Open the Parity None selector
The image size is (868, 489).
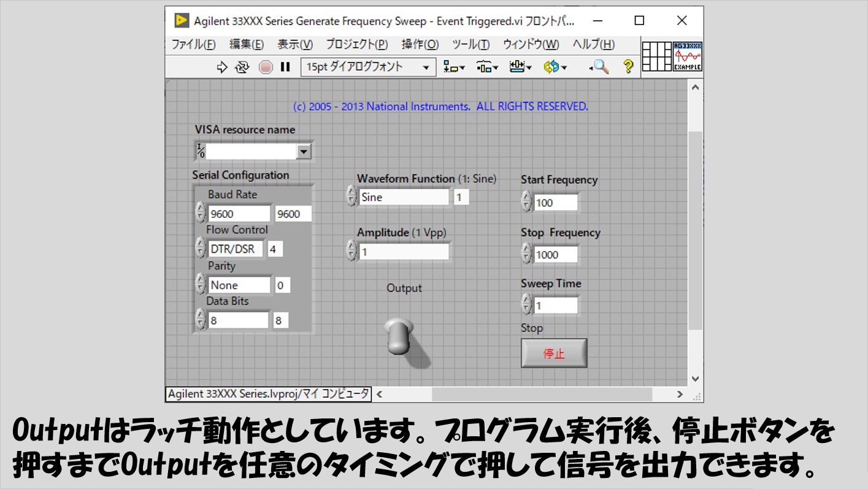[x=239, y=285]
